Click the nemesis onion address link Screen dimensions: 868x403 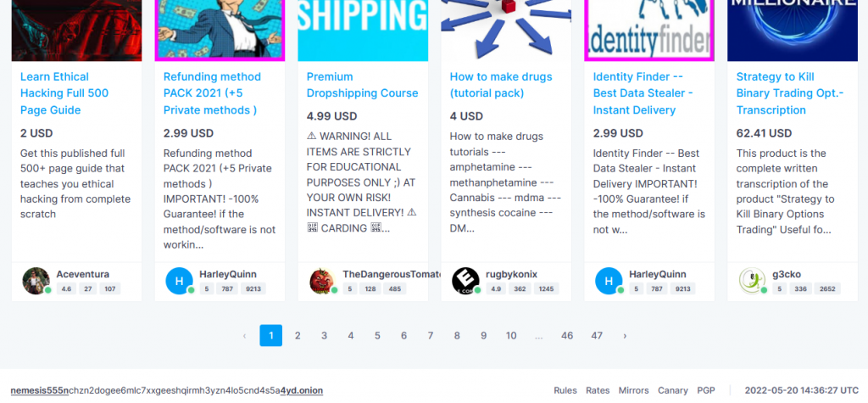tap(167, 390)
